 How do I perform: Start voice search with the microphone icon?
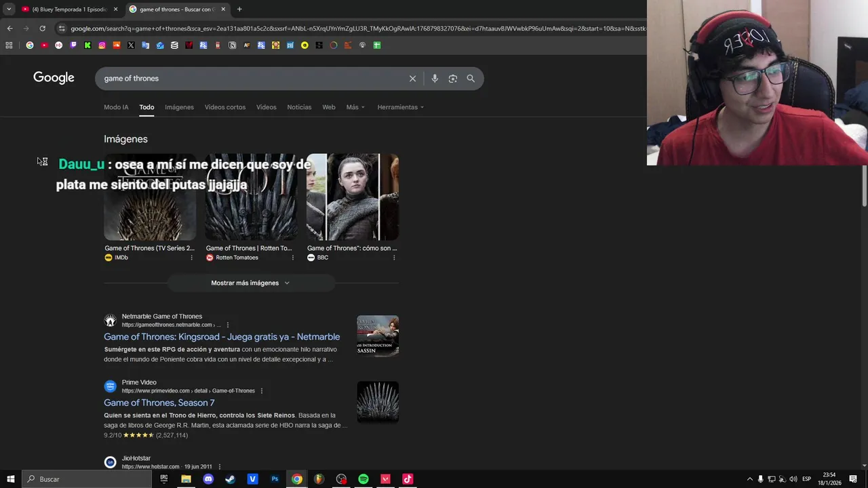435,79
